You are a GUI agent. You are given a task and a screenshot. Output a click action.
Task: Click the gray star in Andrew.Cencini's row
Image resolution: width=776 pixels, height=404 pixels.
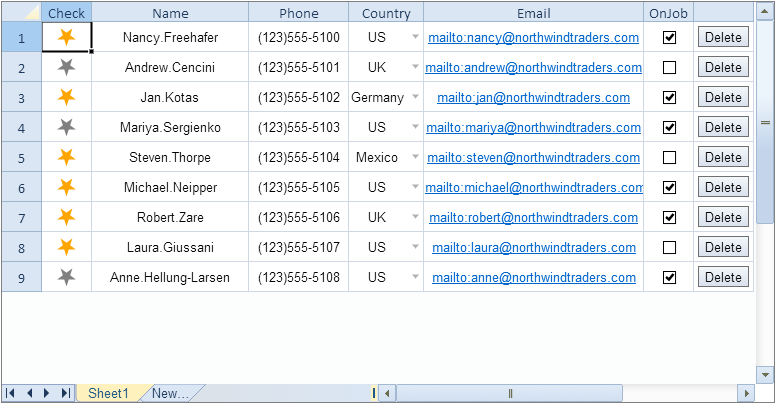pos(66,67)
